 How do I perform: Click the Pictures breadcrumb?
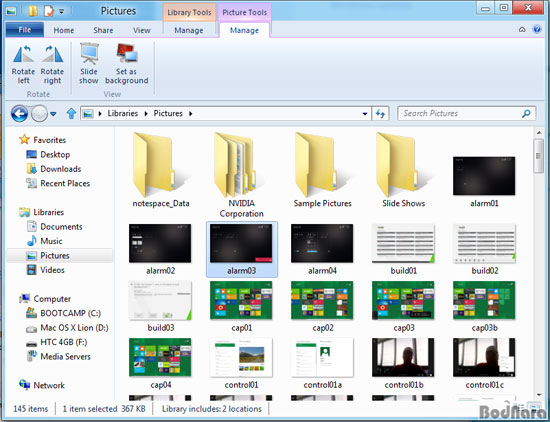click(x=168, y=113)
